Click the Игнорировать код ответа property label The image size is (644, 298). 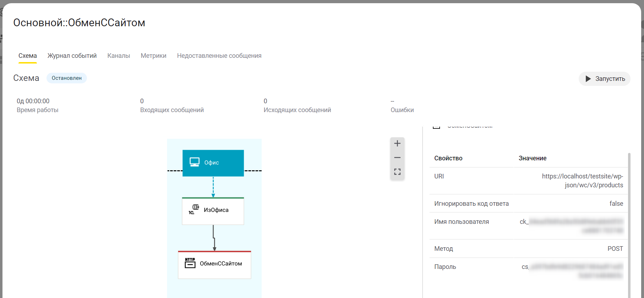click(x=471, y=204)
